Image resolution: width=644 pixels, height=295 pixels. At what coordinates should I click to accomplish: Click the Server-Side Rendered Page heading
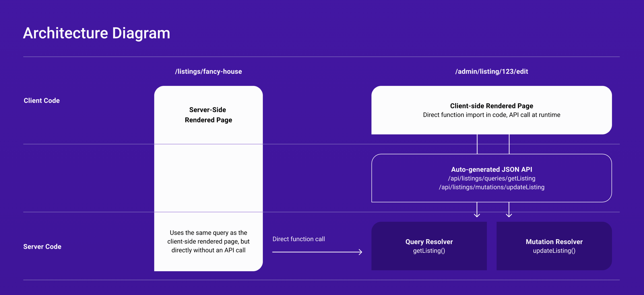(x=208, y=115)
